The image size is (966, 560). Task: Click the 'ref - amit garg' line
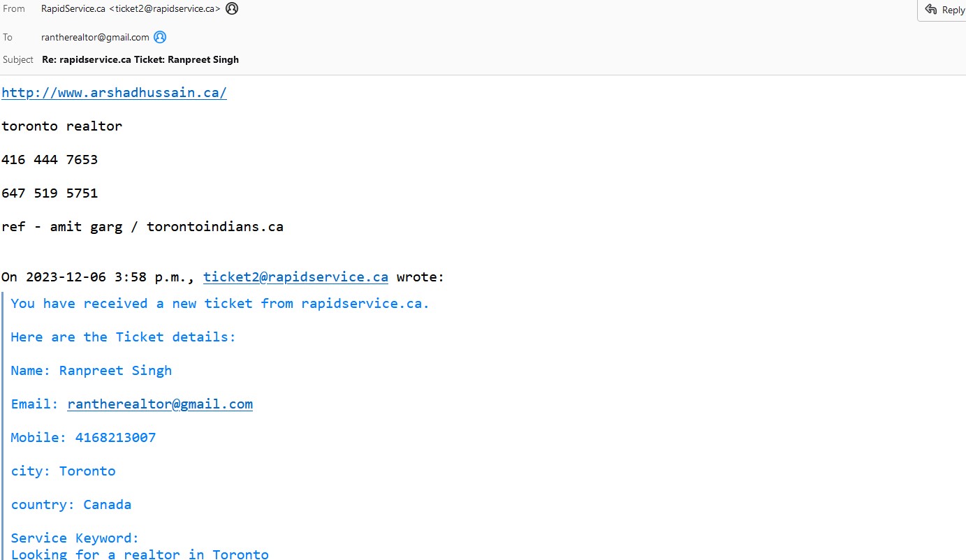(142, 227)
